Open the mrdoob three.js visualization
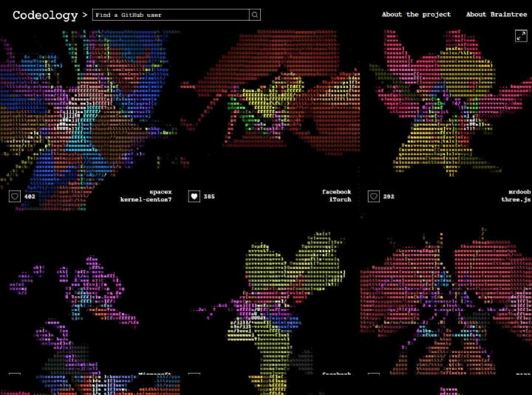The height and width of the screenshot is (395, 532). pos(447,111)
